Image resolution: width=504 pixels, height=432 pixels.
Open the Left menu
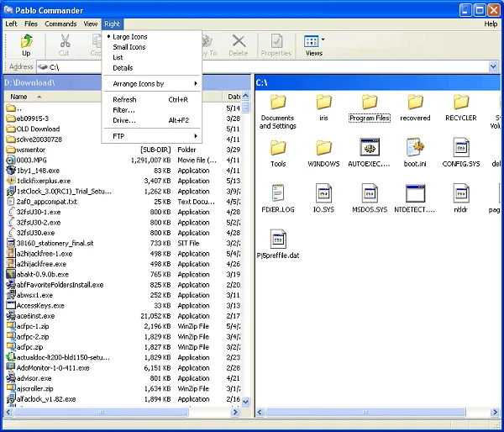(11, 24)
